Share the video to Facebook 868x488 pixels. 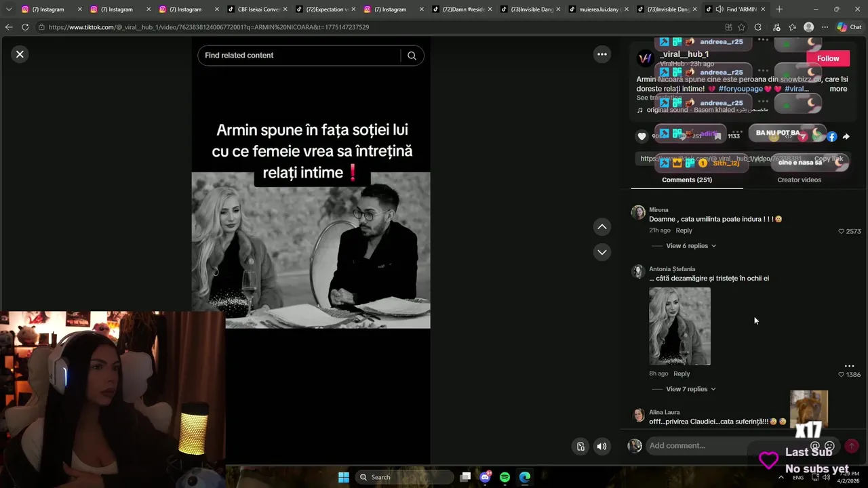832,136
